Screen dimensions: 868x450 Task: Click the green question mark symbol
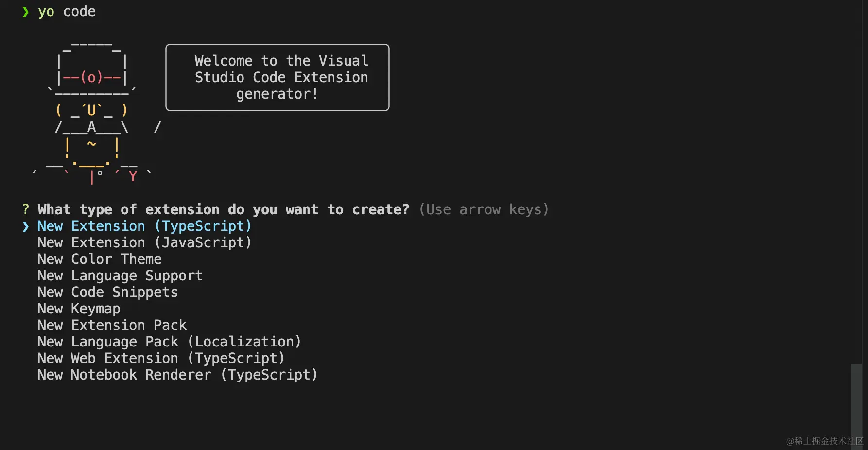[26, 209]
